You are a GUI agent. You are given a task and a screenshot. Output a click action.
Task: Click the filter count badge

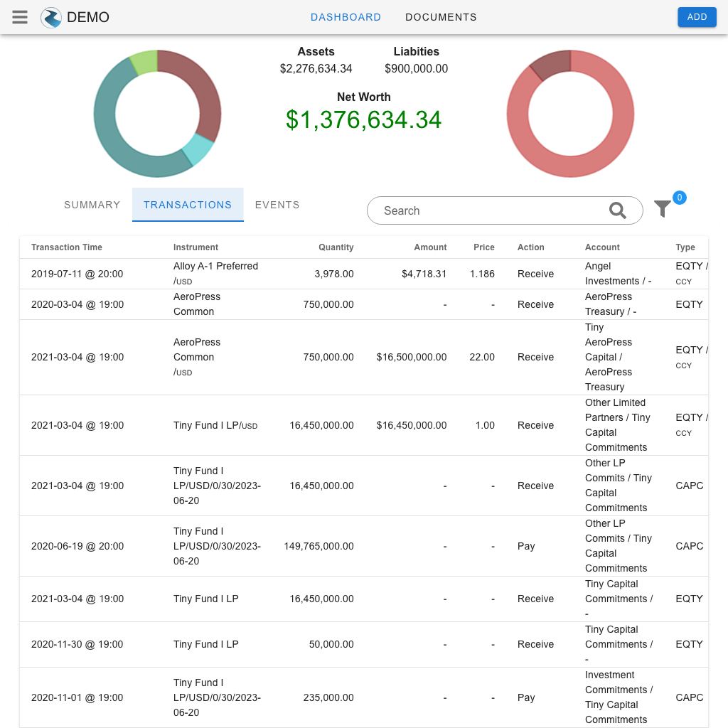tap(679, 198)
